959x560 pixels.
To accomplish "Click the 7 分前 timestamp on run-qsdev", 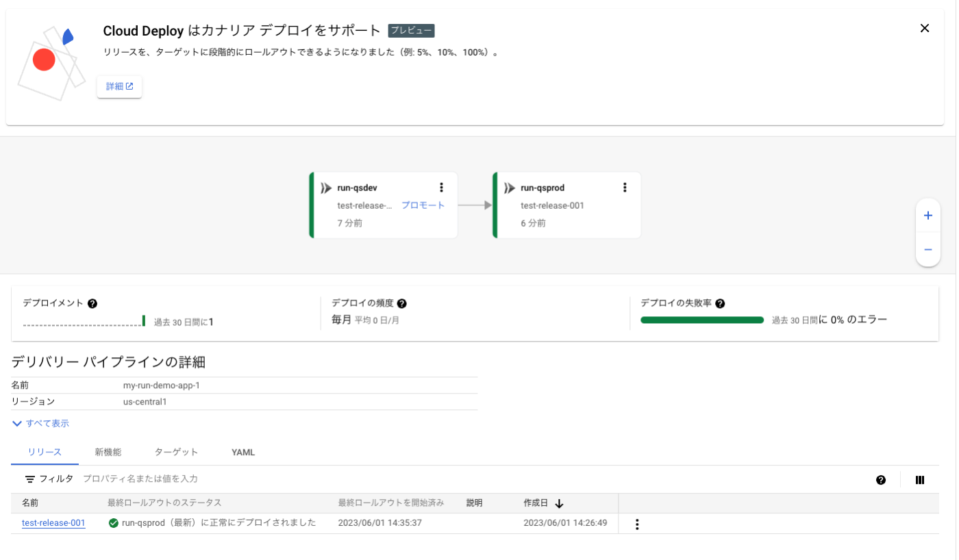I will [x=350, y=223].
